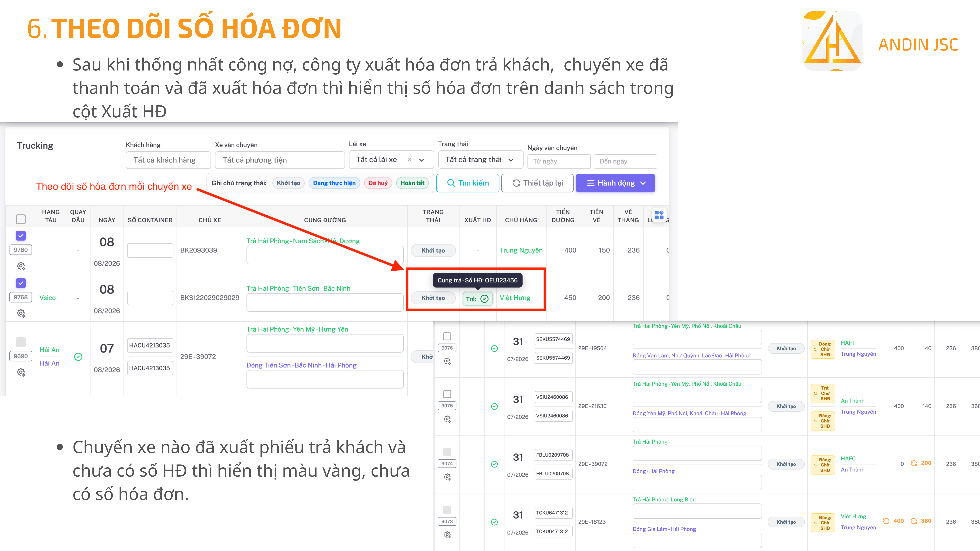
Task: Open the Hành động dropdown menu
Action: [x=615, y=183]
